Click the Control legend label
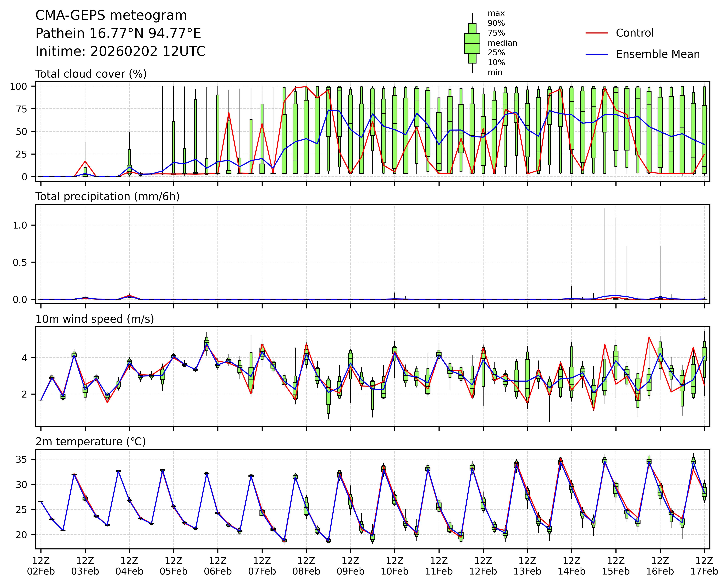728x586 pixels. [x=634, y=33]
